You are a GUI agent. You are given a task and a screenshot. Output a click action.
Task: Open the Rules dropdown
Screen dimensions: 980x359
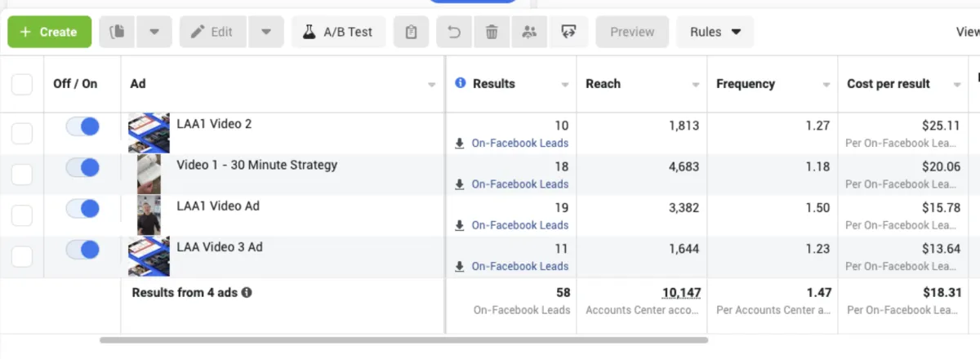[x=715, y=32]
